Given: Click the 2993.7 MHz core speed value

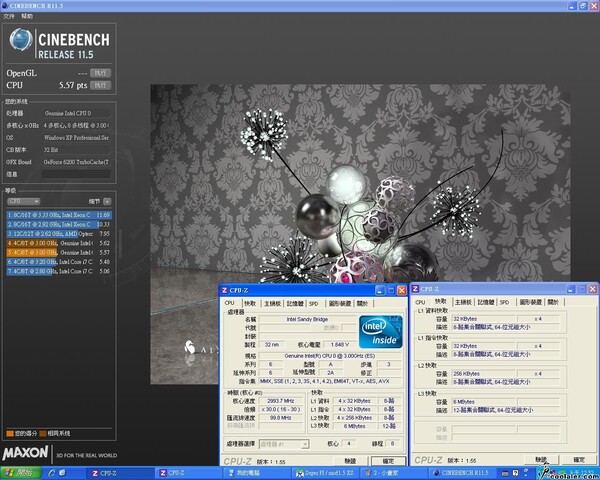Looking at the screenshot, I should coord(280,401).
